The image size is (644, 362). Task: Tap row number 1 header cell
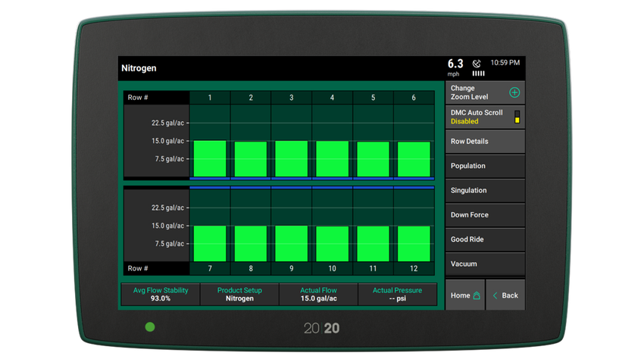pos(210,98)
